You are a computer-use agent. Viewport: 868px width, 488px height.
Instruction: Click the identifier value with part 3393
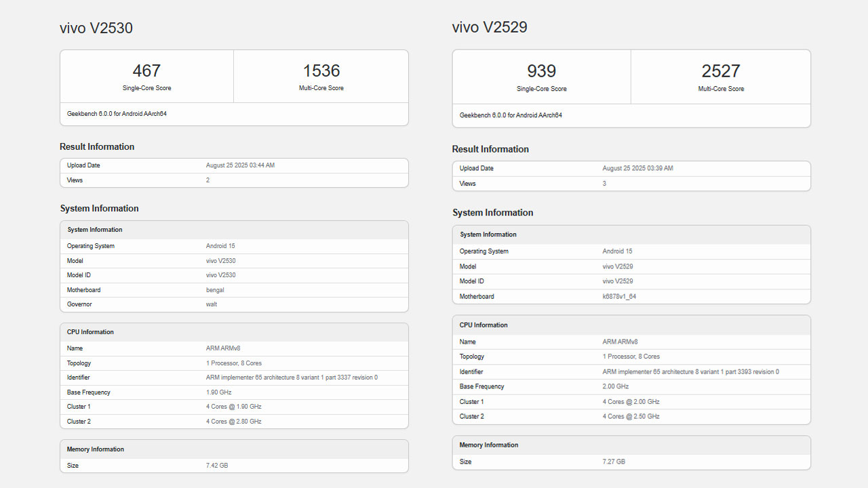coord(690,371)
